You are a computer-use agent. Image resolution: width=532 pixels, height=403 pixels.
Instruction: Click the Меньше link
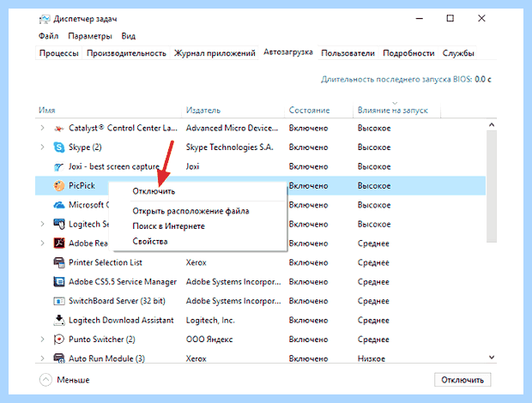coord(73,380)
